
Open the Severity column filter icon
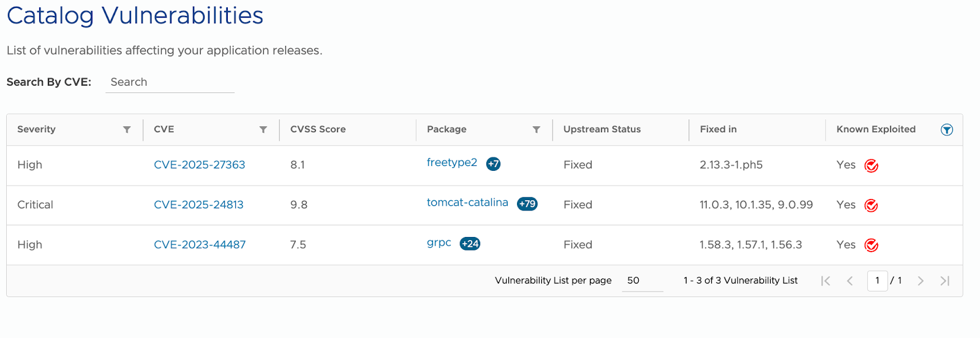pos(127,130)
